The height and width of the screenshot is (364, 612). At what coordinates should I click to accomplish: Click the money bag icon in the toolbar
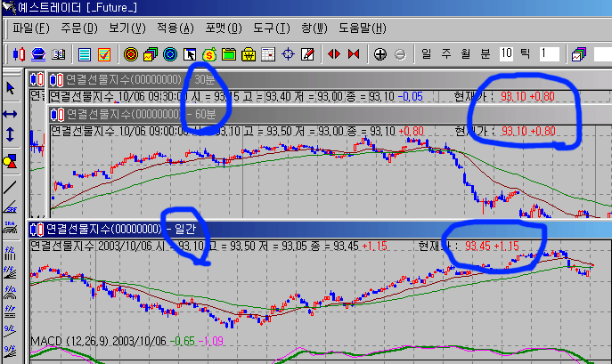point(210,54)
